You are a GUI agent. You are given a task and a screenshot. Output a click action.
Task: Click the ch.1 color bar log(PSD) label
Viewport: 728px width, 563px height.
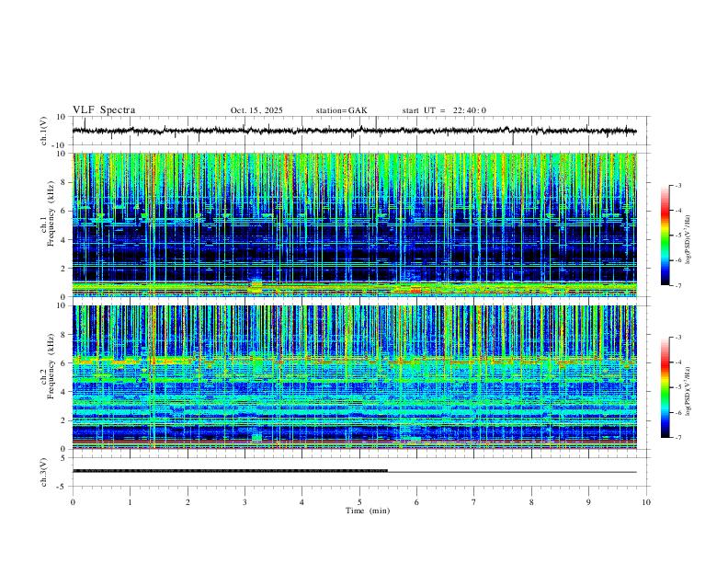click(x=688, y=239)
